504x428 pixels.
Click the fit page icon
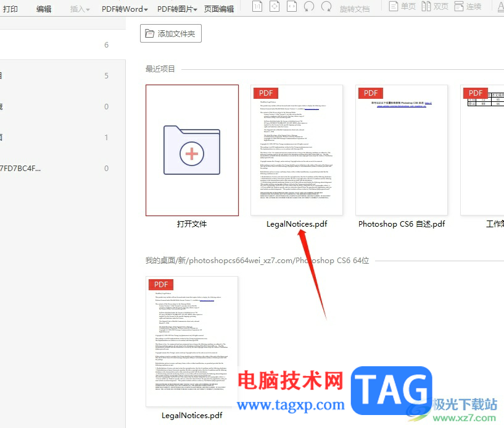pyautogui.click(x=275, y=6)
